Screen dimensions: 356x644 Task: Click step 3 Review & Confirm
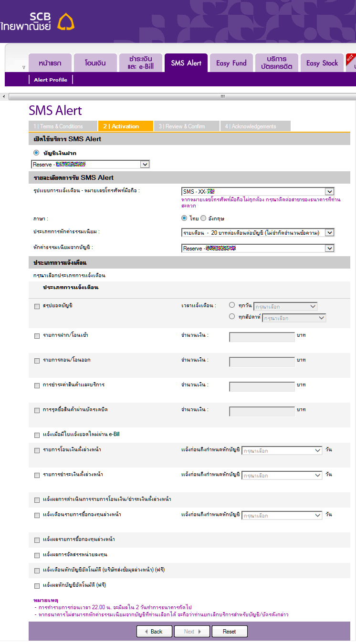(187, 126)
